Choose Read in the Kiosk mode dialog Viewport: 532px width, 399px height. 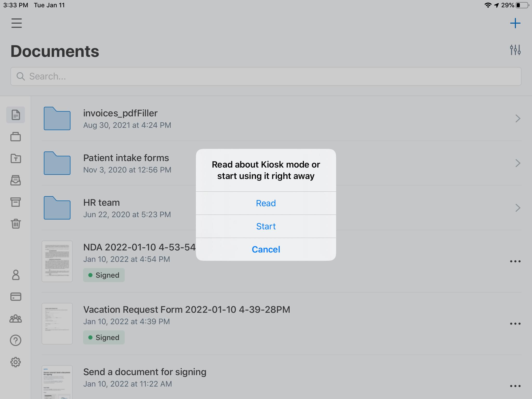tap(266, 203)
